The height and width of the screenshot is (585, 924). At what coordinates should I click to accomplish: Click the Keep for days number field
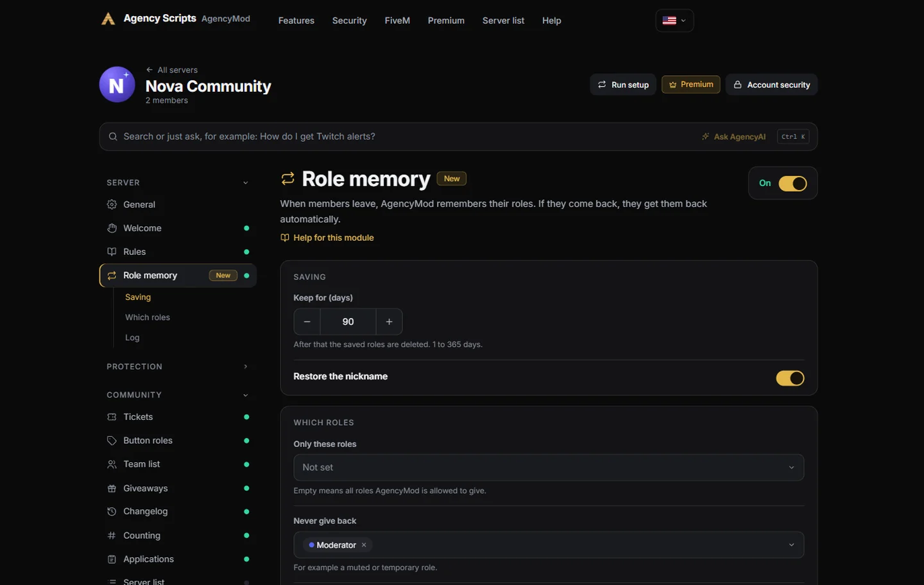(348, 322)
